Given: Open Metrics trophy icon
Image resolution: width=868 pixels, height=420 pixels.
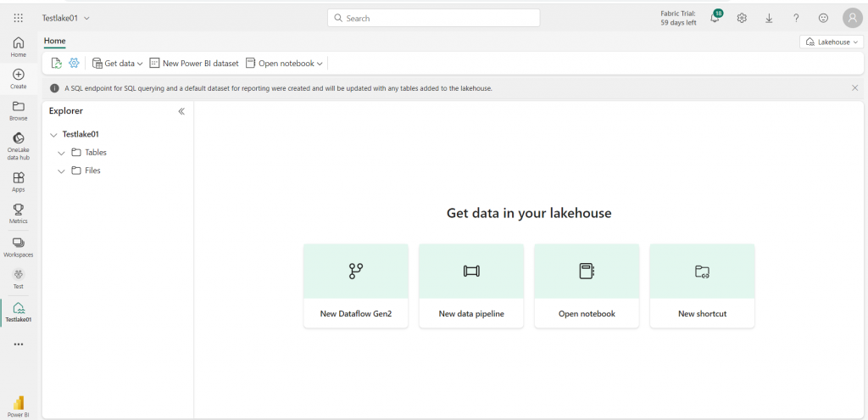Looking at the screenshot, I should (19, 213).
